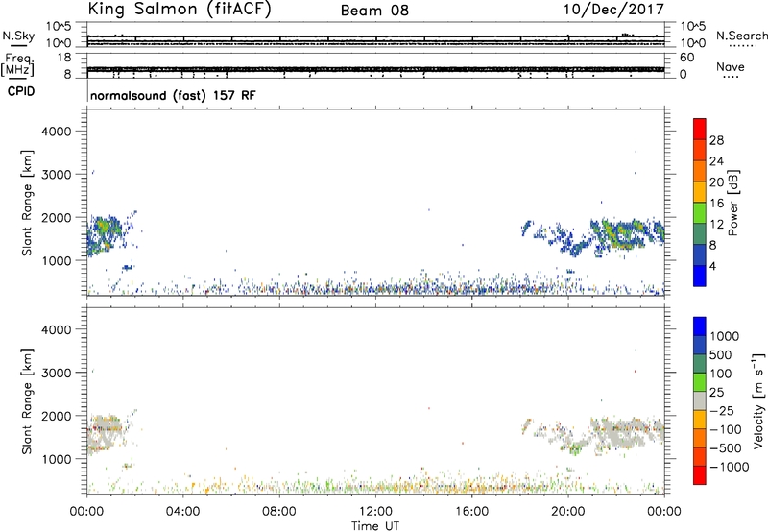The width and height of the screenshot is (768, 532).
Task: Click the CPID row label
Action: point(21,91)
